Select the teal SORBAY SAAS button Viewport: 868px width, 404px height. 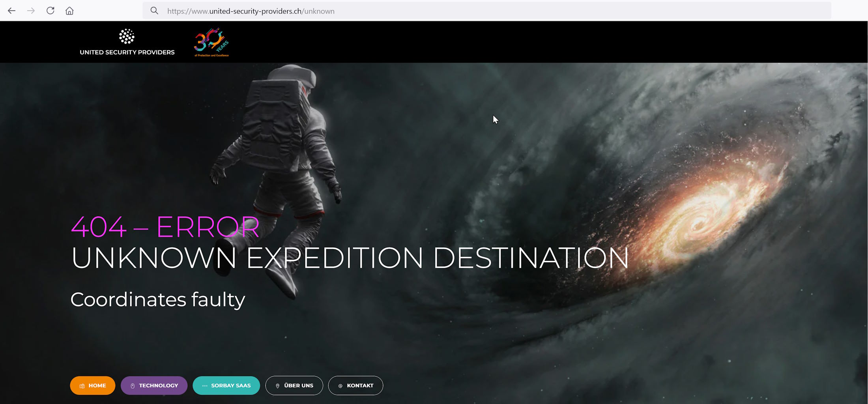click(x=226, y=385)
